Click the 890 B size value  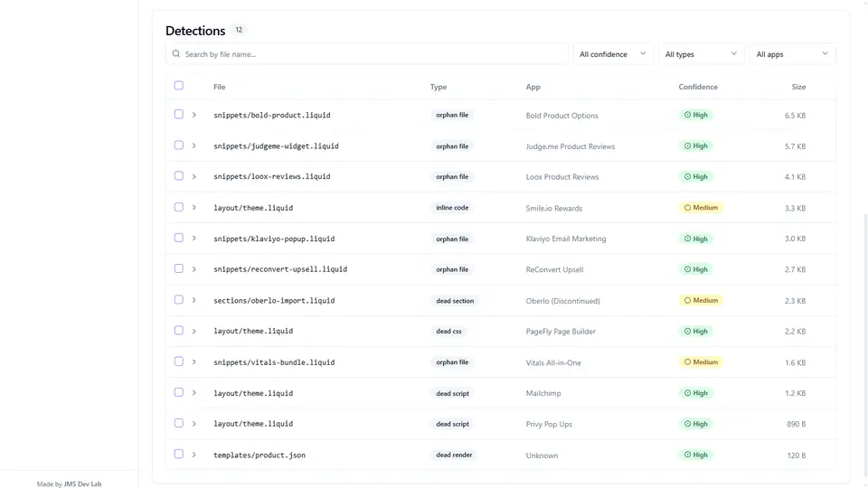pos(796,424)
